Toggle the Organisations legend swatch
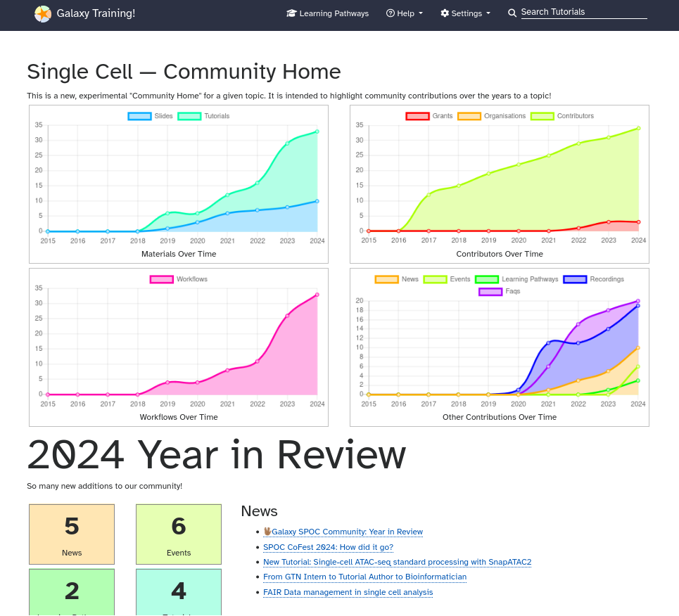679x616 pixels. (469, 116)
